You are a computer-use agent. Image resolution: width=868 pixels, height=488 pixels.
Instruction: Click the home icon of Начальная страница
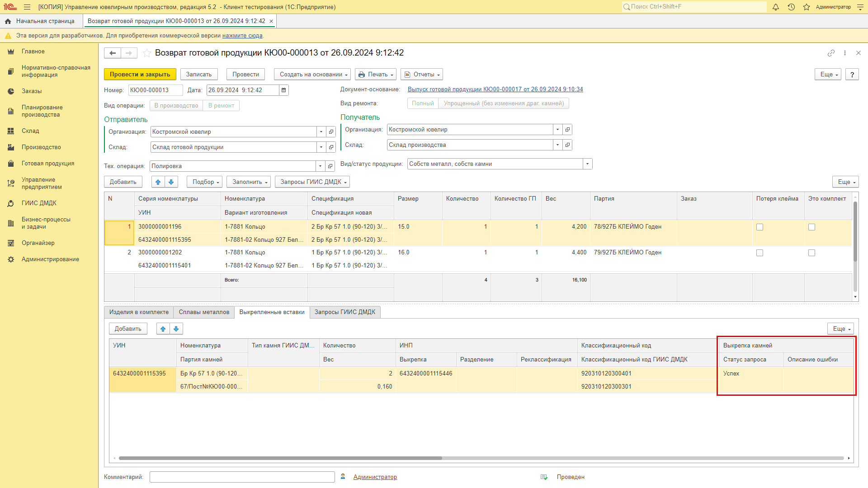tap(8, 21)
